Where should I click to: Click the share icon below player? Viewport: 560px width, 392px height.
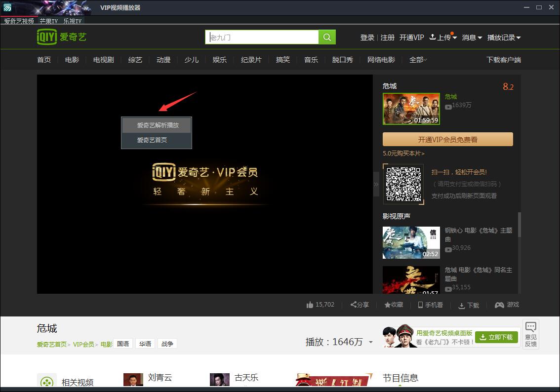point(354,305)
